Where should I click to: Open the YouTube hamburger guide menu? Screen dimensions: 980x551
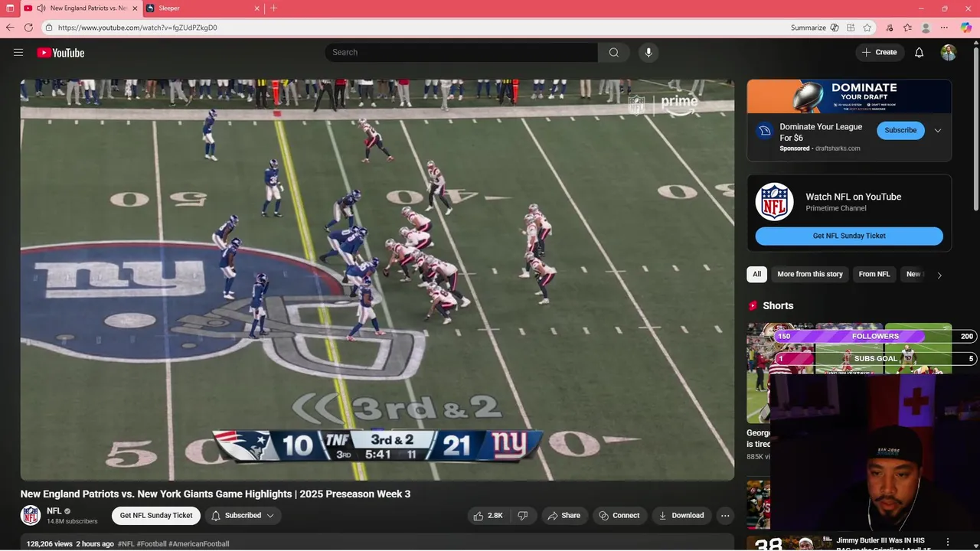point(18,52)
